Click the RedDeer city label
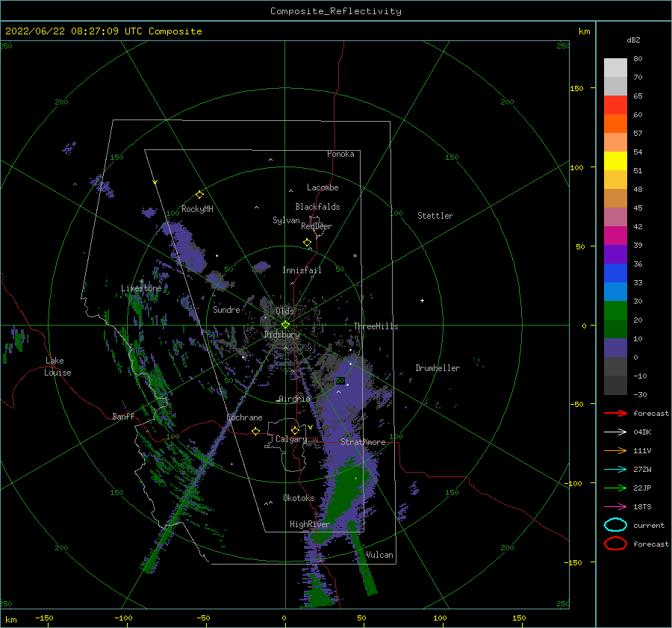 [317, 226]
